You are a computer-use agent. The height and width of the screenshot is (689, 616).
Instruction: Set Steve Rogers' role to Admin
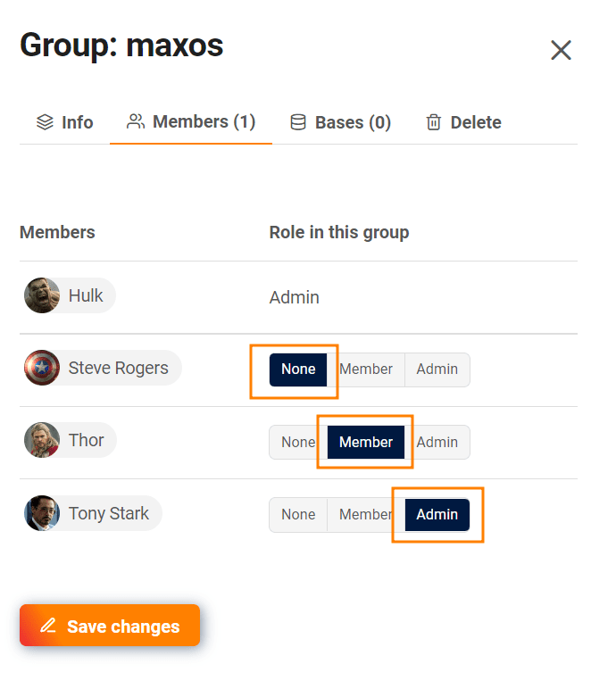437,369
